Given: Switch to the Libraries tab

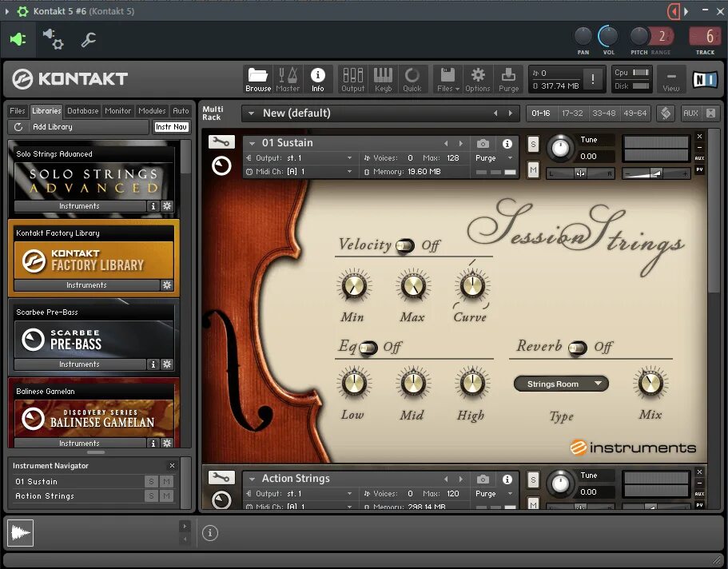Looking at the screenshot, I should click(x=46, y=110).
